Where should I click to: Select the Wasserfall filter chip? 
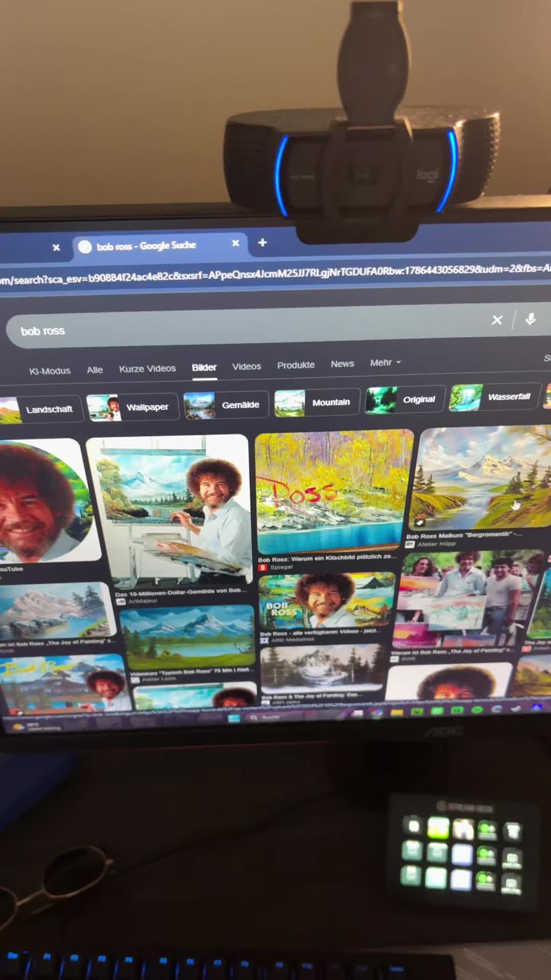point(494,397)
